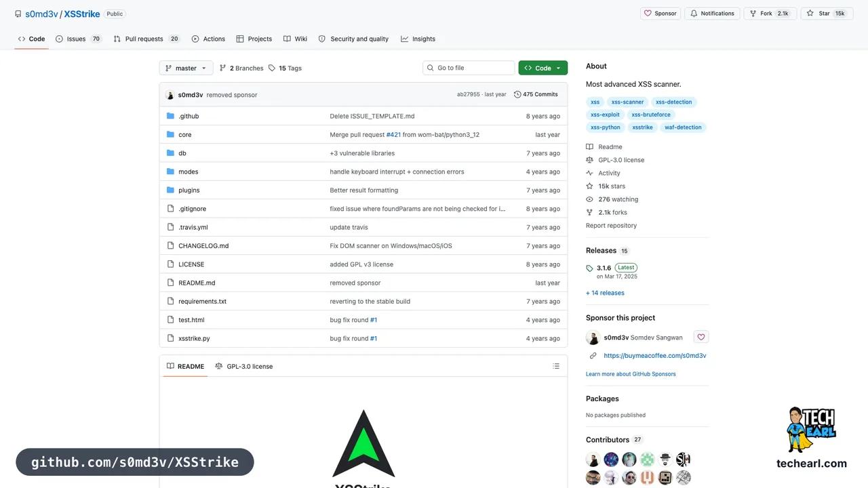The width and height of the screenshot is (868, 488).
Task: Click the Sponsor button
Action: click(x=660, y=14)
